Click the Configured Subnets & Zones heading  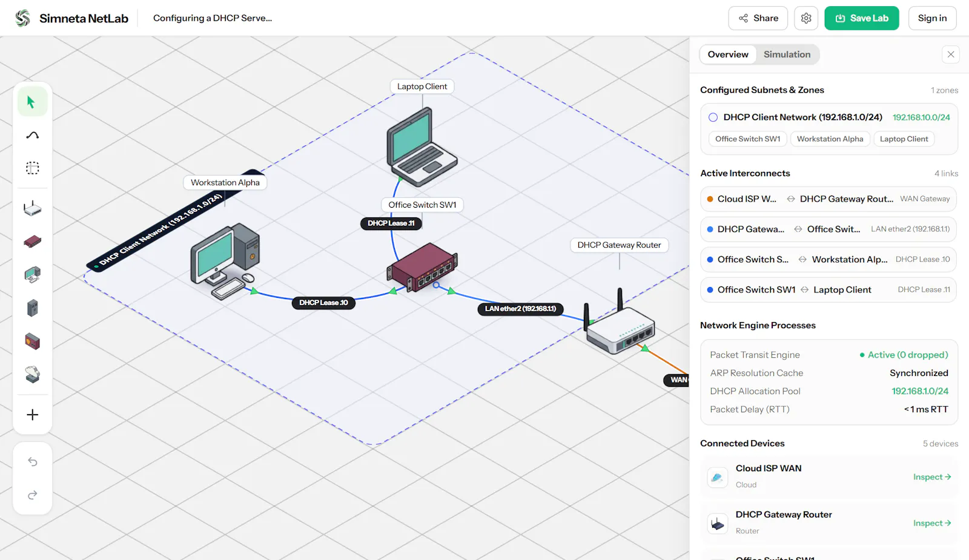tap(762, 90)
